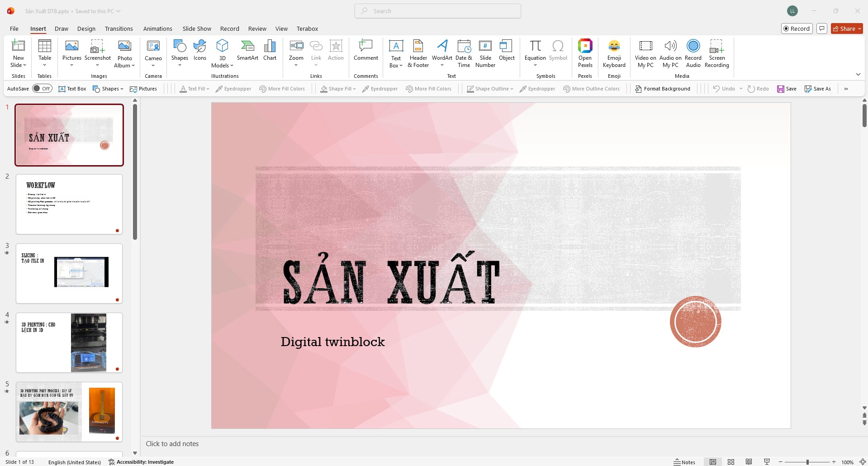Switch to Reading View
Viewport: 868px width, 466px height.
749,462
